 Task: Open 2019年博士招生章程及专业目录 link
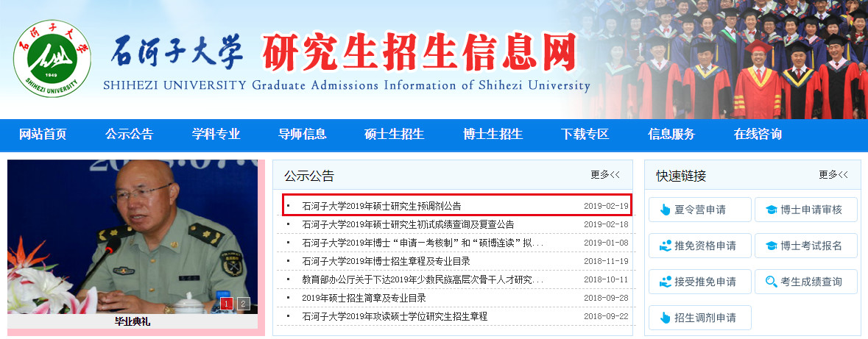coord(386,261)
